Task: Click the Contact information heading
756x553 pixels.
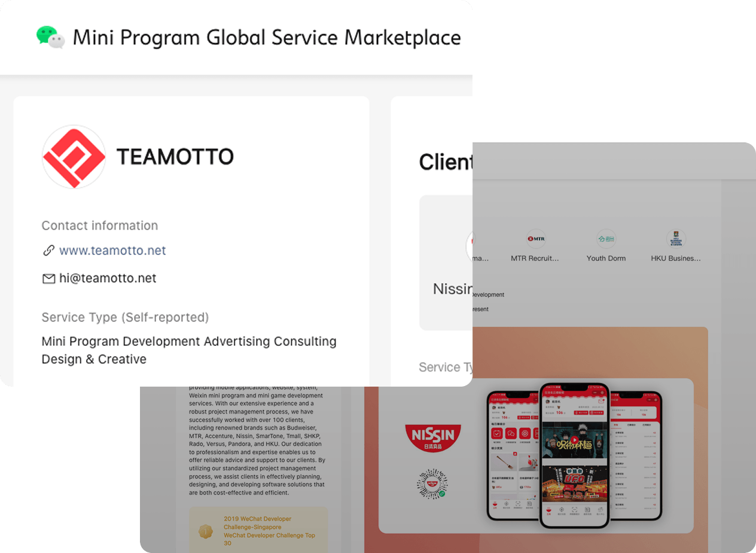Action: 100,226
